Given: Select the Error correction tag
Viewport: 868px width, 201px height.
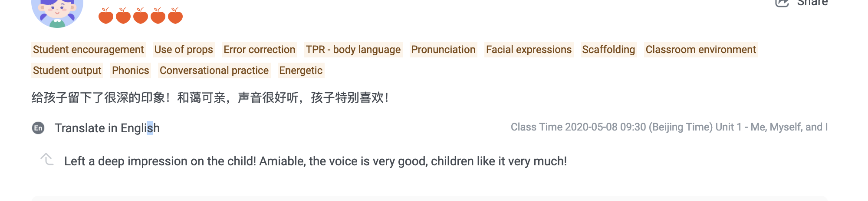Looking at the screenshot, I should (x=259, y=50).
